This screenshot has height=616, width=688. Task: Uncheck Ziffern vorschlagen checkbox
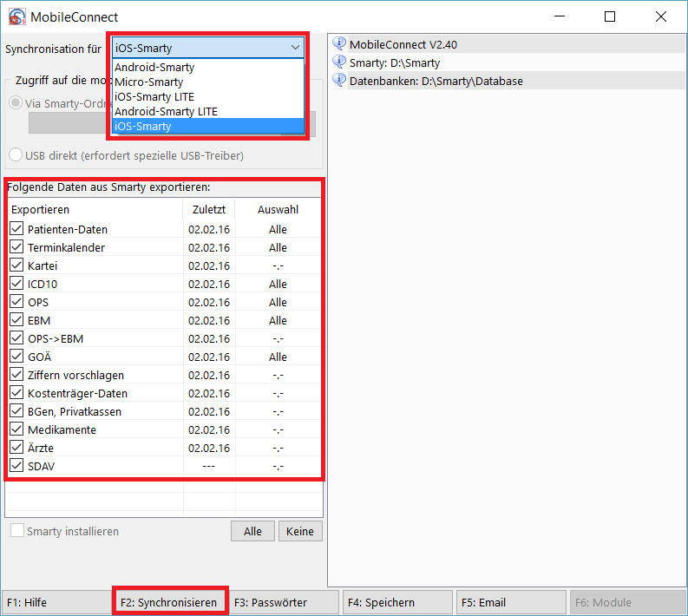pyautogui.click(x=16, y=374)
